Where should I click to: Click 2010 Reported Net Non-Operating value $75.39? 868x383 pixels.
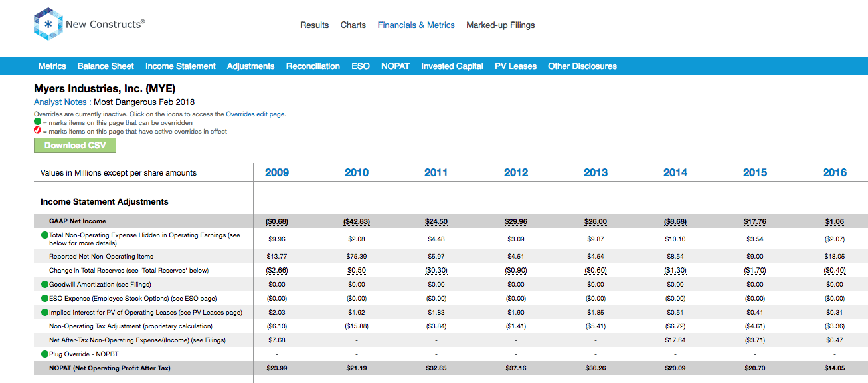click(357, 257)
